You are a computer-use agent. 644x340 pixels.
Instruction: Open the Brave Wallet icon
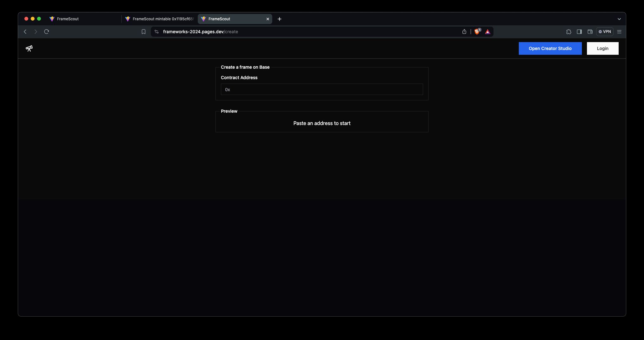coord(590,32)
